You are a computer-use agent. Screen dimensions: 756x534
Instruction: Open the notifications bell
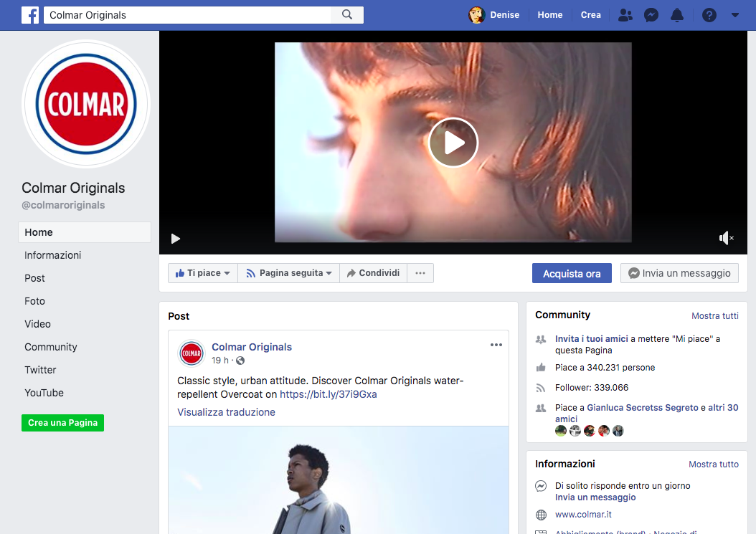coord(677,15)
